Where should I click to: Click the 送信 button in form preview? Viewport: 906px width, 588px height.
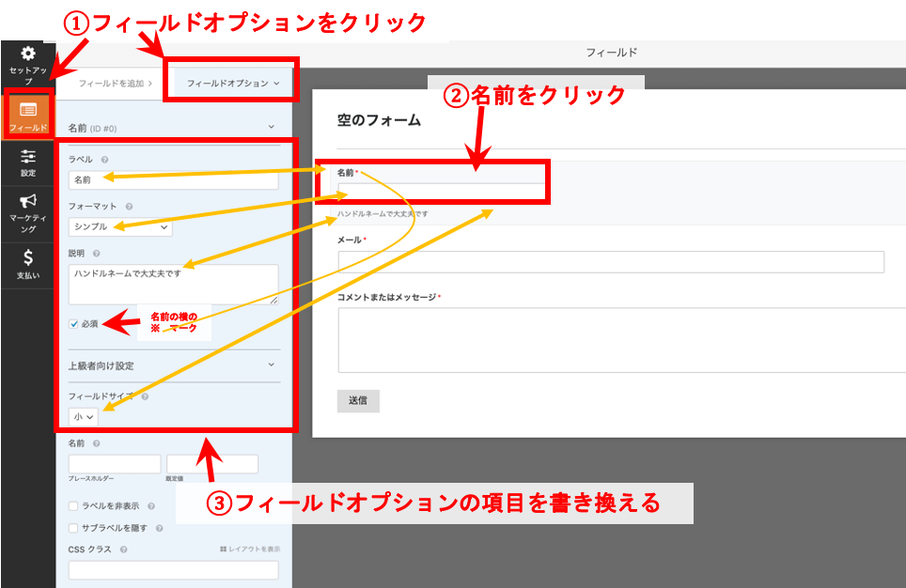coord(358,400)
